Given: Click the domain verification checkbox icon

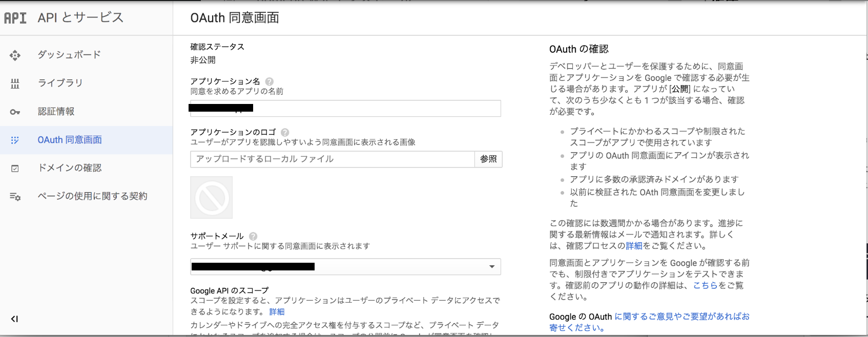Looking at the screenshot, I should click(15, 168).
